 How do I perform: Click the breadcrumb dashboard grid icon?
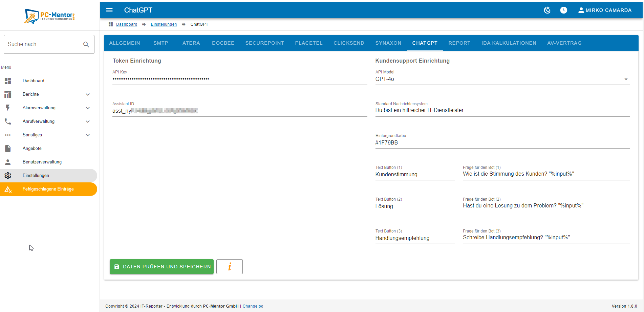[111, 24]
